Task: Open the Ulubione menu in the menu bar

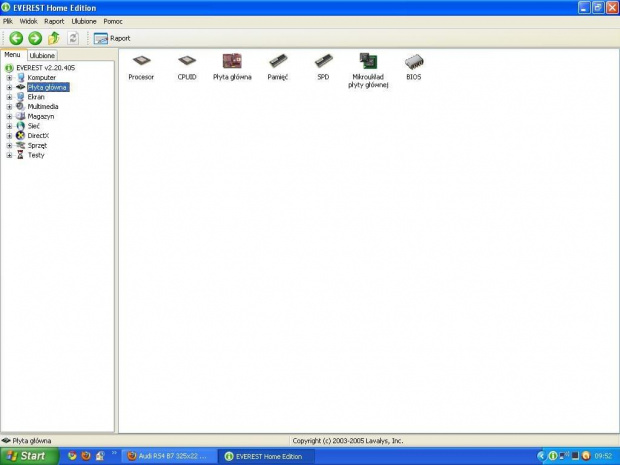Action: pos(84,21)
